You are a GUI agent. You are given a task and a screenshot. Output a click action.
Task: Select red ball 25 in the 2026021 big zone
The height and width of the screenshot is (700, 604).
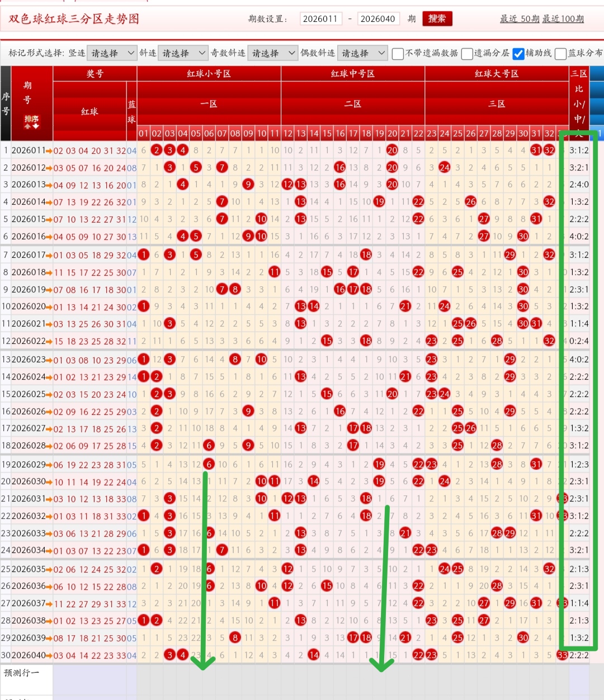(x=457, y=323)
